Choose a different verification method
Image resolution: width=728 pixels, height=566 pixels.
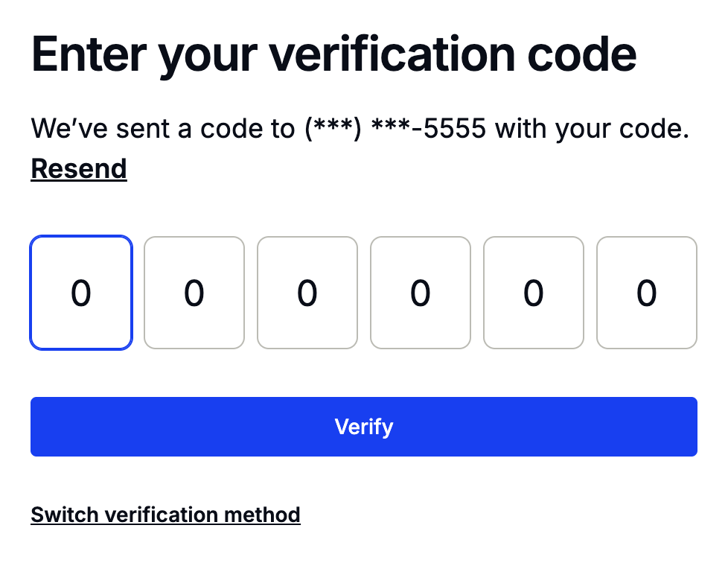tap(165, 515)
